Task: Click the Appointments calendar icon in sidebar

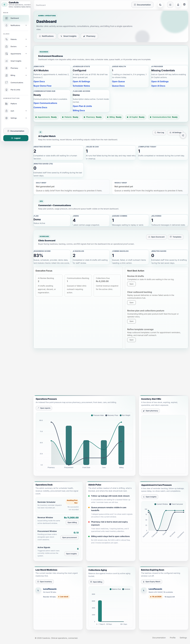Action: click(6, 54)
